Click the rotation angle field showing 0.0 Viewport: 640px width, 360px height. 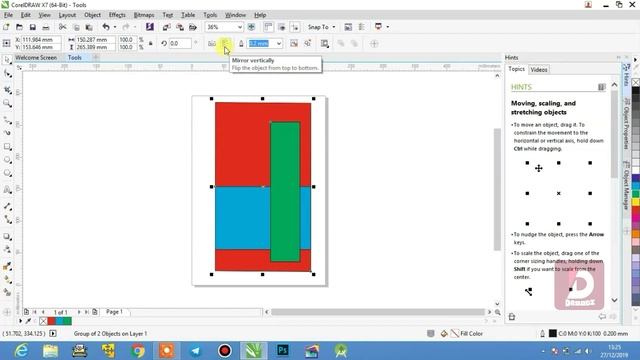tap(180, 43)
